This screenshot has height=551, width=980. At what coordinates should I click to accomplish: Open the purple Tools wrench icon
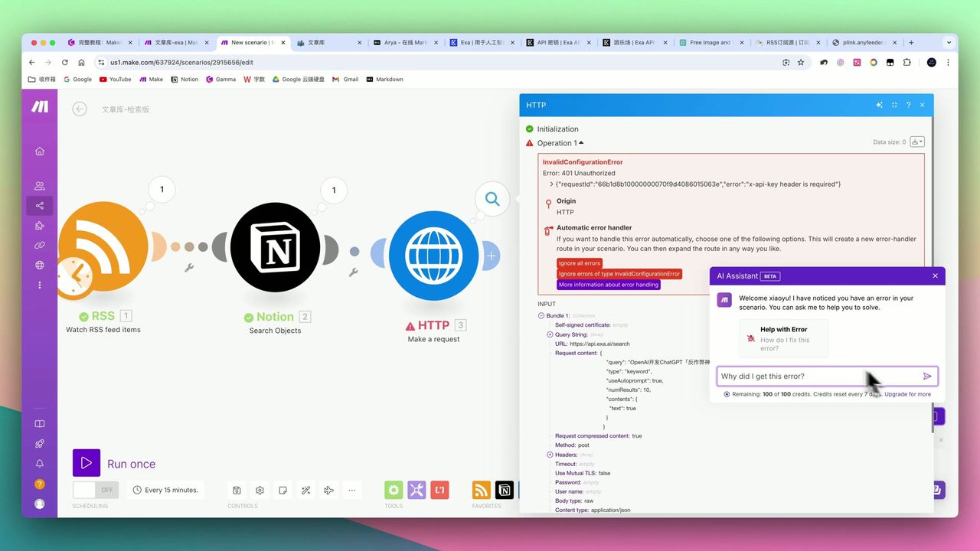click(416, 490)
